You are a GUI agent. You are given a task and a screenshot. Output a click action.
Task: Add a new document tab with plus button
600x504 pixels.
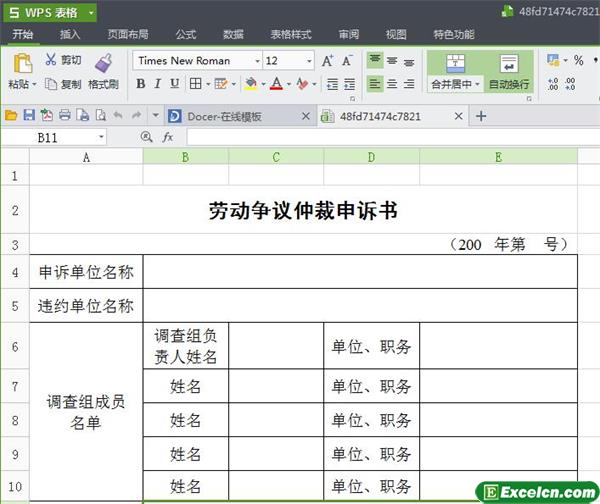click(x=481, y=116)
